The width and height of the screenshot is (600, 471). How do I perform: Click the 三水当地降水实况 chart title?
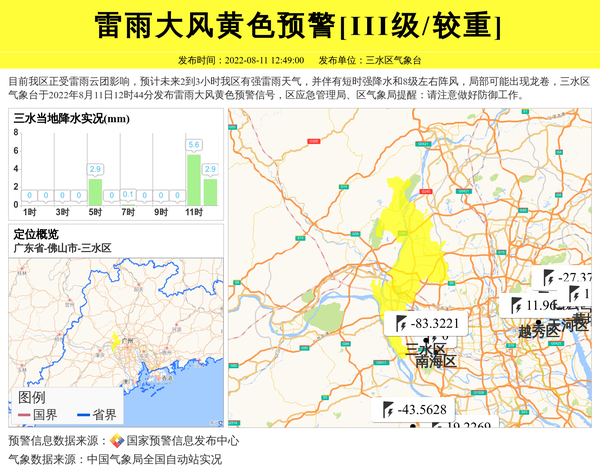click(72, 119)
